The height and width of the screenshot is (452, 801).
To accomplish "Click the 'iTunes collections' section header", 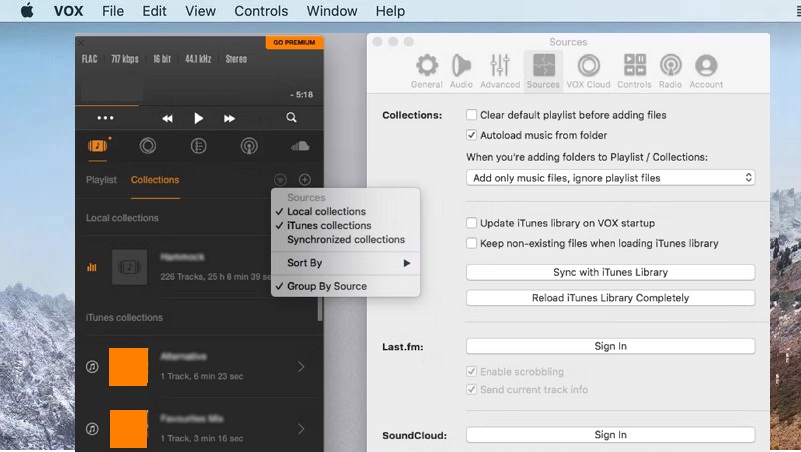I will [x=124, y=317].
